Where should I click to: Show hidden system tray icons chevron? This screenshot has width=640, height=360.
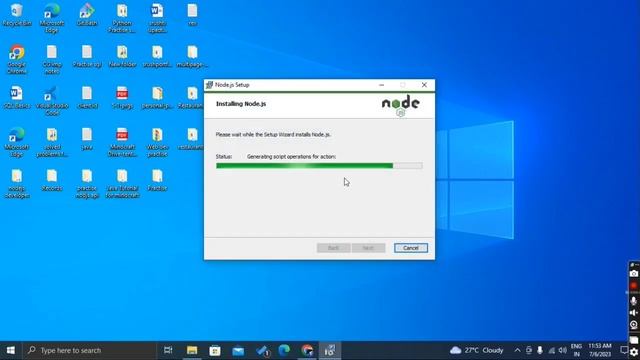click(517, 350)
